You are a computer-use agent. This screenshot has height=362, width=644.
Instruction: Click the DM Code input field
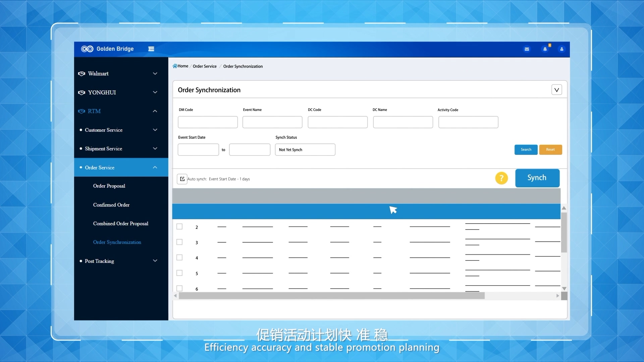coord(208,122)
